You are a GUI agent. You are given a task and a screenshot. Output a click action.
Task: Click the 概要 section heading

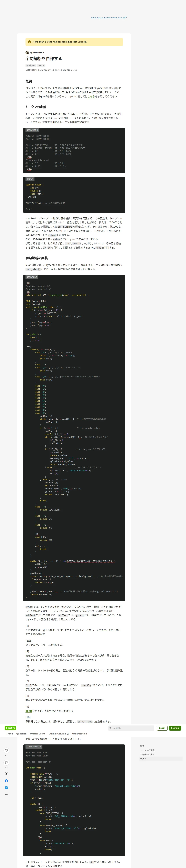point(29,81)
